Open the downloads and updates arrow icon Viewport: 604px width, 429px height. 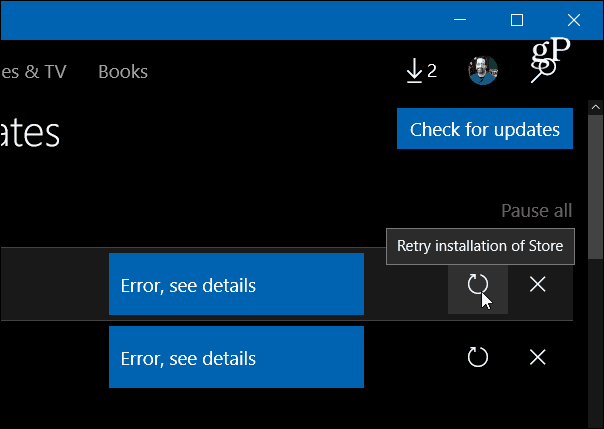pos(421,71)
